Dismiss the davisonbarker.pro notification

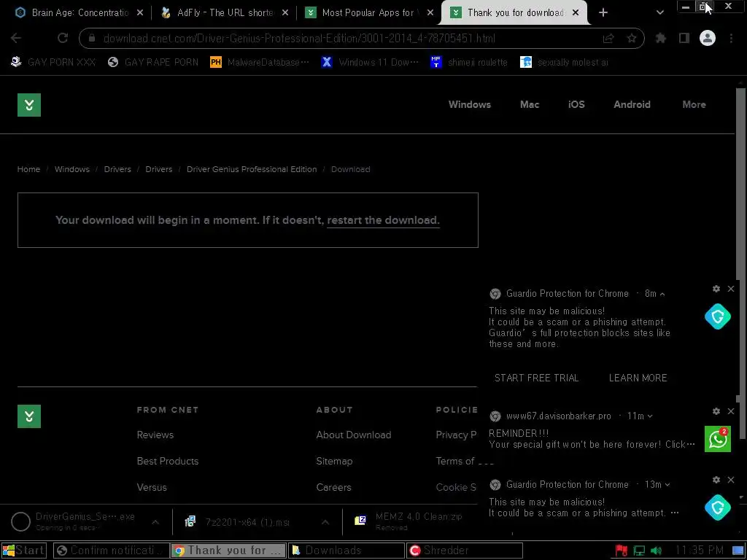[x=731, y=411]
